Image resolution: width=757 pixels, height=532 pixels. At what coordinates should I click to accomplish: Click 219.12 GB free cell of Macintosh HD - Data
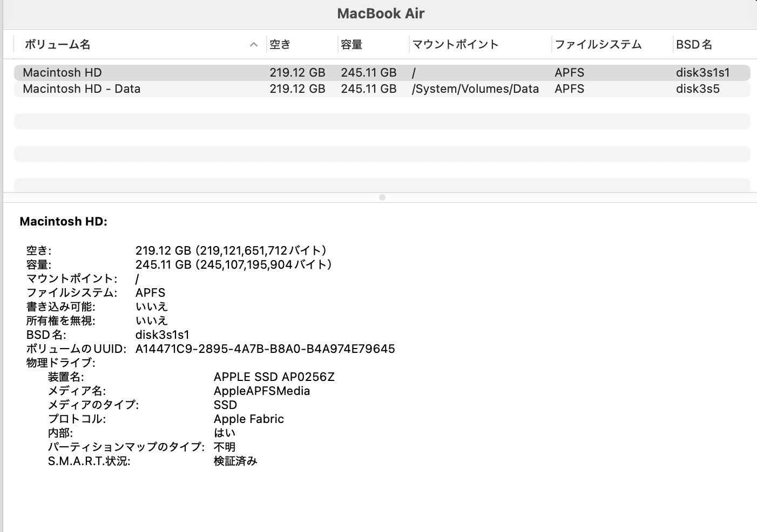pos(298,89)
